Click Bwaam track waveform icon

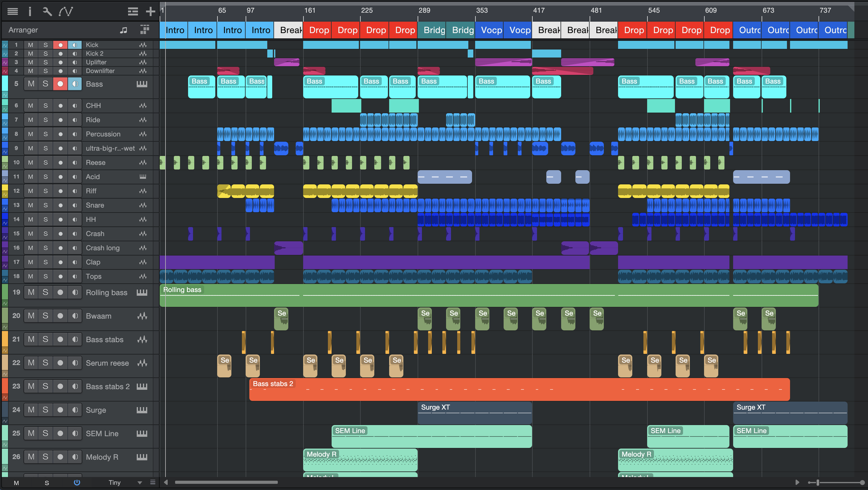pos(142,316)
